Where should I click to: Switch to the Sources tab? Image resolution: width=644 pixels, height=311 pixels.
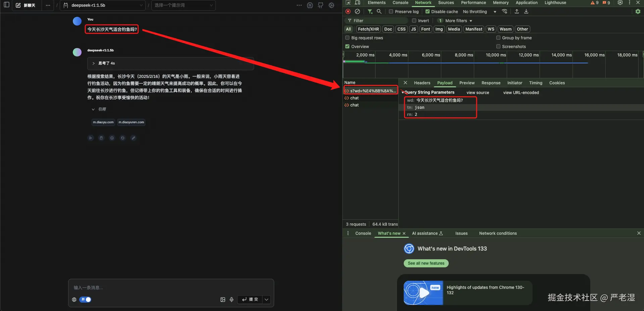tap(446, 3)
